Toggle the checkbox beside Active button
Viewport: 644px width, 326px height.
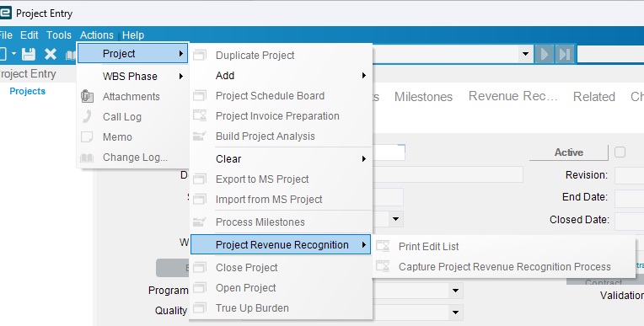pyautogui.click(x=620, y=152)
